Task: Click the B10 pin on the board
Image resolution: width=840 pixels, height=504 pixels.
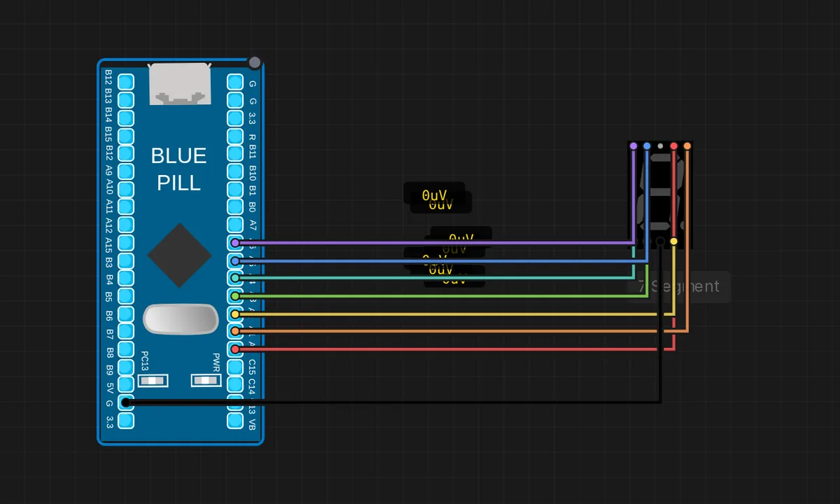Action: pyautogui.click(x=235, y=171)
